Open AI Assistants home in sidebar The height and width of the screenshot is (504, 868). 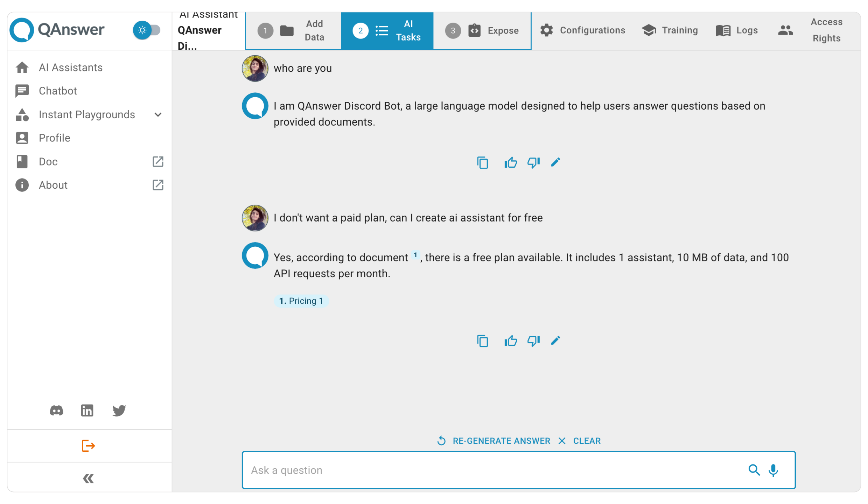point(22,67)
